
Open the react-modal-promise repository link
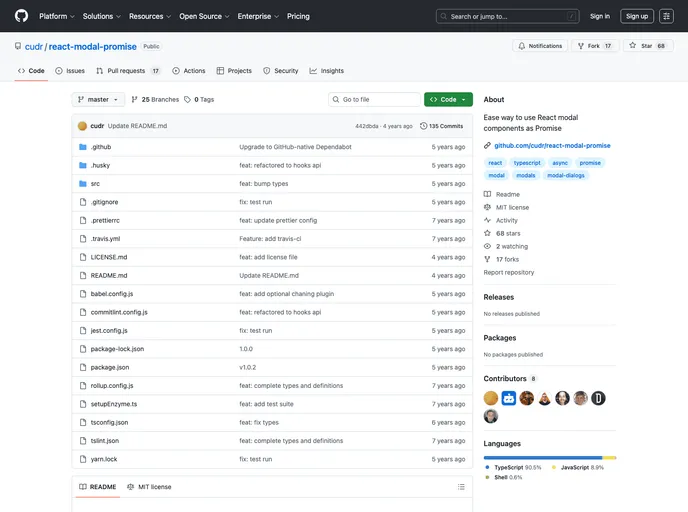click(x=93, y=47)
